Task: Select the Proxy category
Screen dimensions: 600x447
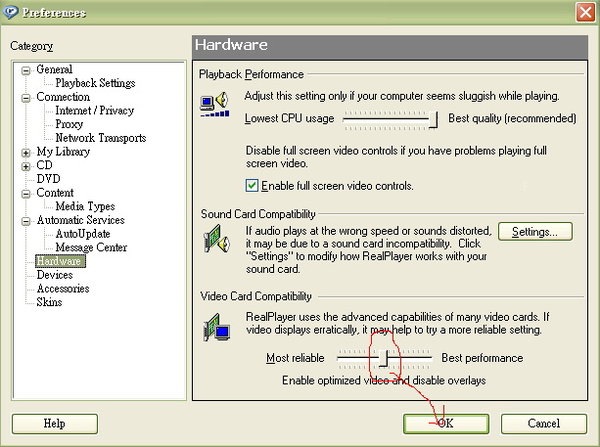Action: point(69,124)
